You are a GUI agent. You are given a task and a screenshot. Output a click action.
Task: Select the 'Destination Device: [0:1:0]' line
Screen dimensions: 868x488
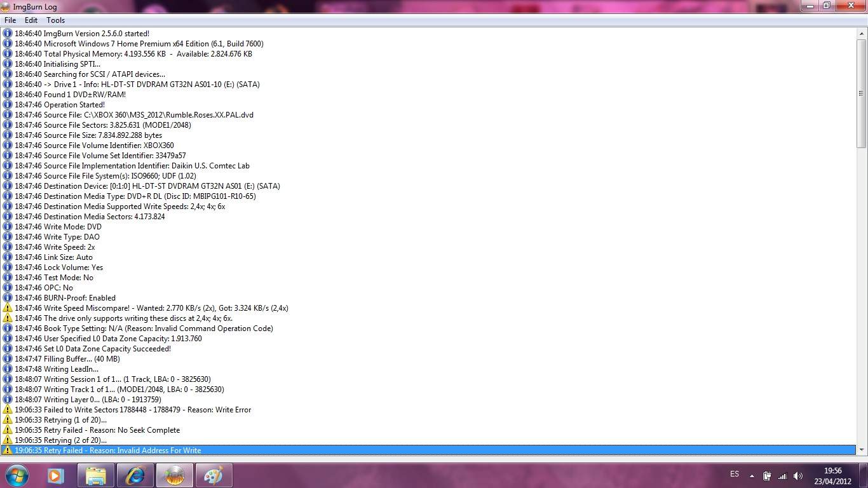point(429,186)
